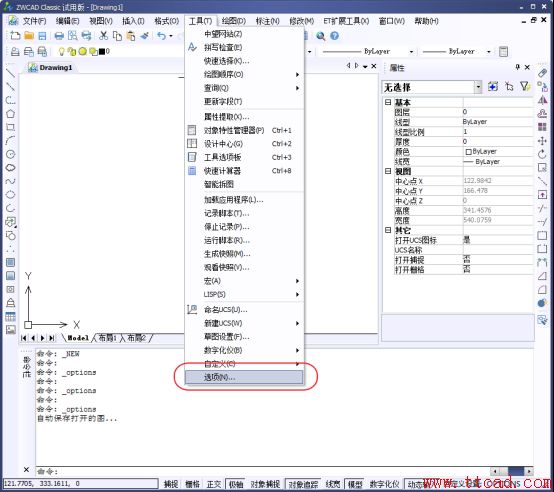Screen dimensions: 554x492
Task: Open the Options menu item
Action: 244,377
